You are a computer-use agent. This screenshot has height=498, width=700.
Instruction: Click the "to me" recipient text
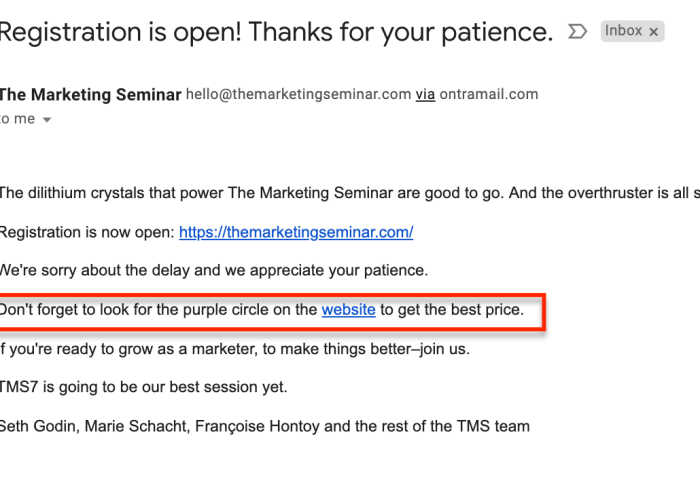[17, 119]
